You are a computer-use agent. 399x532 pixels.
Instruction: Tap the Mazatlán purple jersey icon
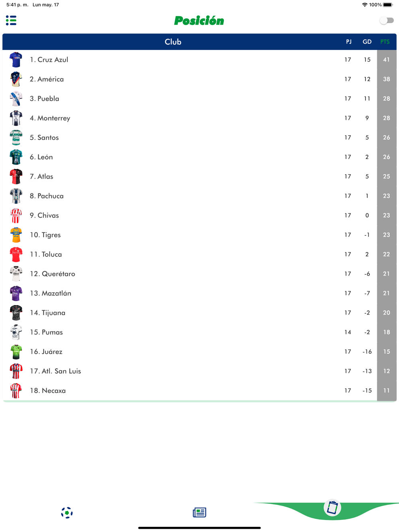click(x=16, y=294)
